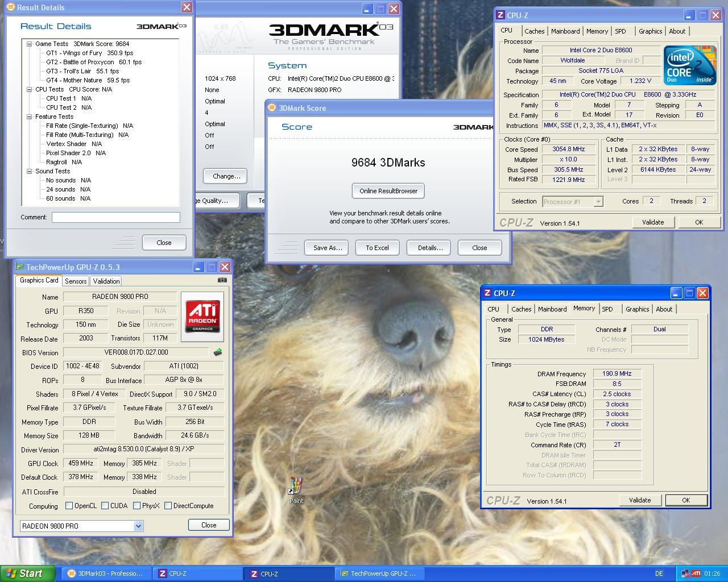728x582 pixels.
Task: Click the Change... button in 3DMark03
Action: point(226,176)
